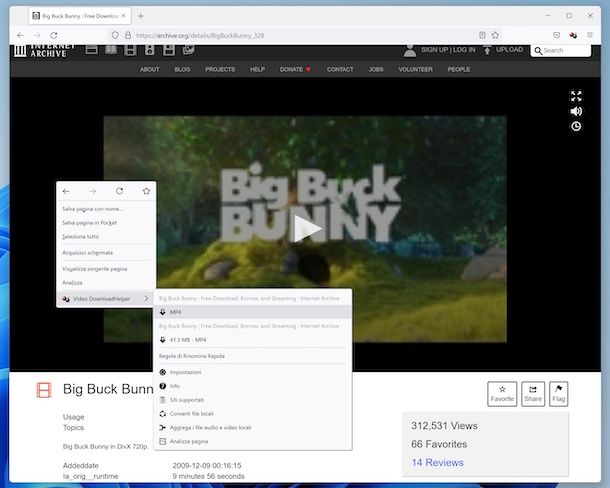Open the VOLUNTEER nav link
Viewport: 610px width, 488px height.
tap(415, 69)
